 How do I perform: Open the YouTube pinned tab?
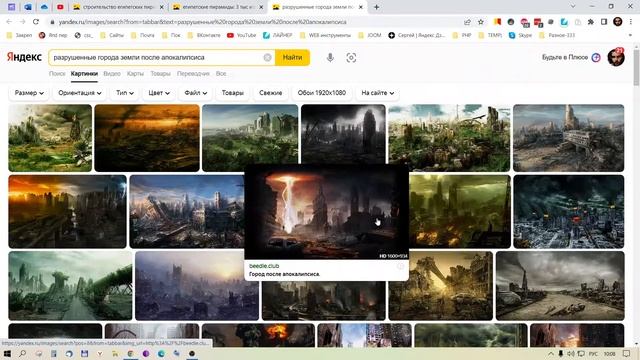point(60,7)
